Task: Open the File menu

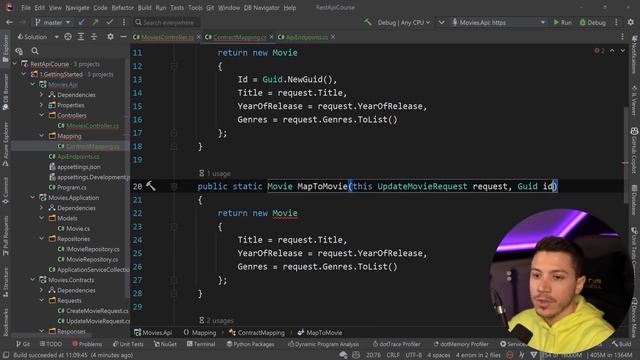Action: (26, 8)
